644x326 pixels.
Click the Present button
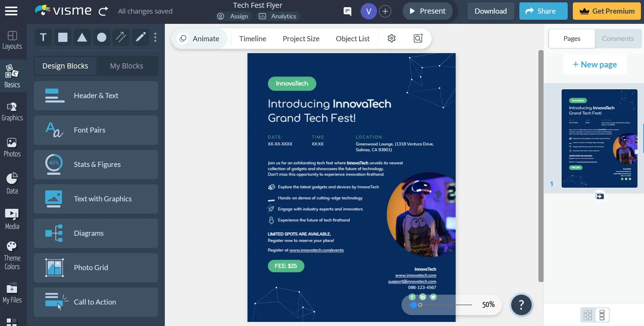click(427, 11)
